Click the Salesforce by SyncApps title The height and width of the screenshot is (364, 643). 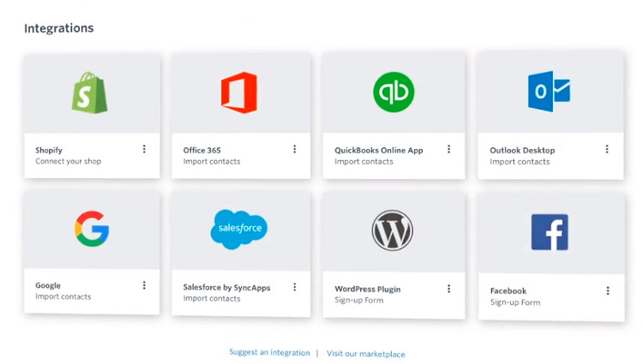click(x=227, y=288)
